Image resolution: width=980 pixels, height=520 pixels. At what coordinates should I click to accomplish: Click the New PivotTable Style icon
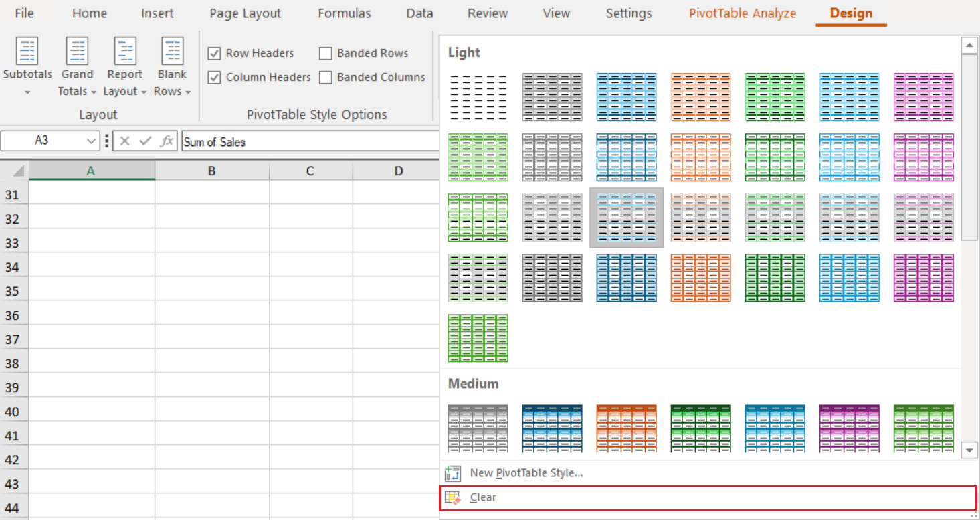pos(453,473)
